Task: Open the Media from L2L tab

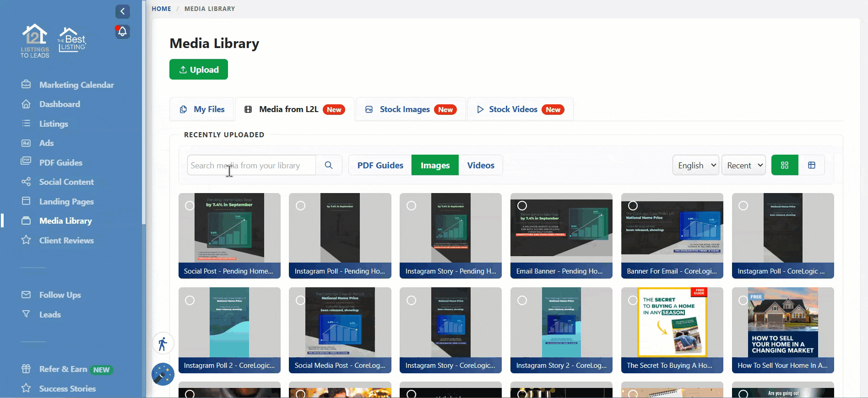Action: pyautogui.click(x=295, y=109)
